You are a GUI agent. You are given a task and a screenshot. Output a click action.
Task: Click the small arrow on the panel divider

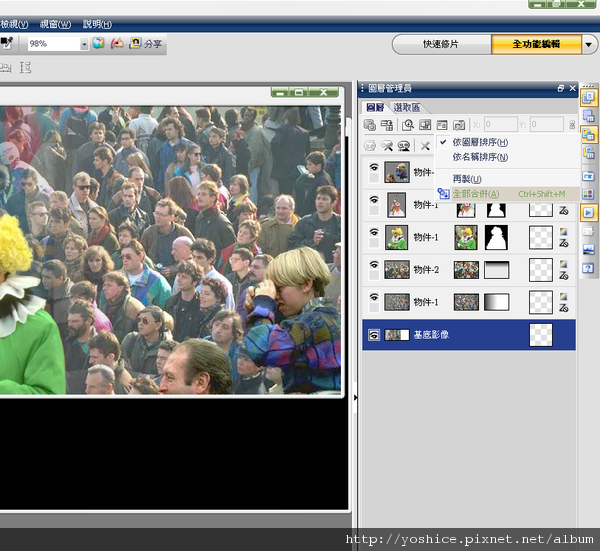click(x=355, y=398)
